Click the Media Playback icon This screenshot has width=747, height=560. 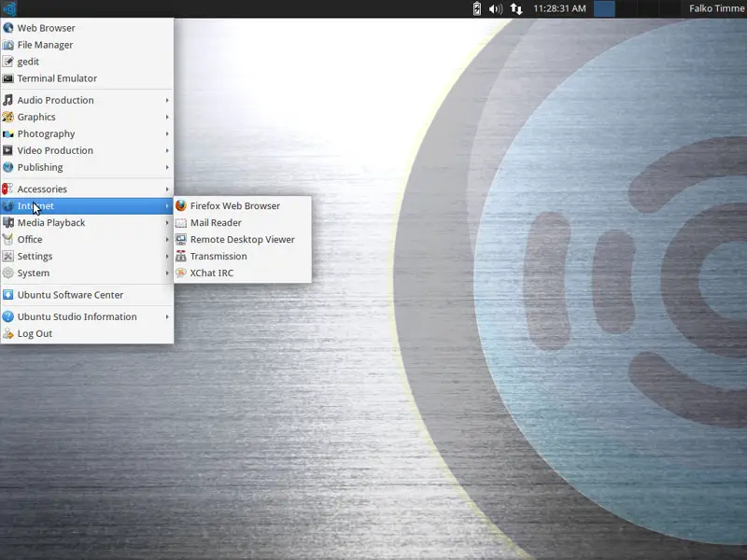8,222
